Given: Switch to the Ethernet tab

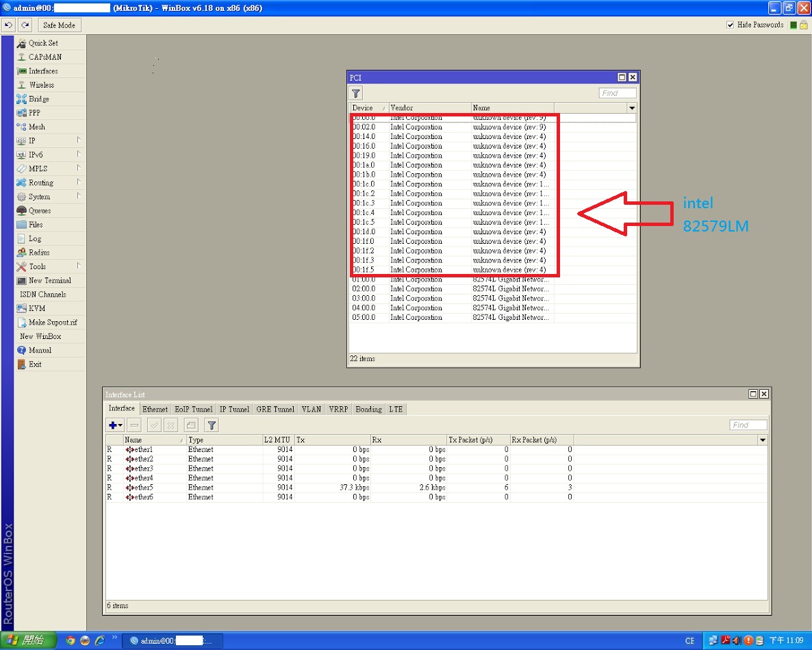Looking at the screenshot, I should point(155,409).
